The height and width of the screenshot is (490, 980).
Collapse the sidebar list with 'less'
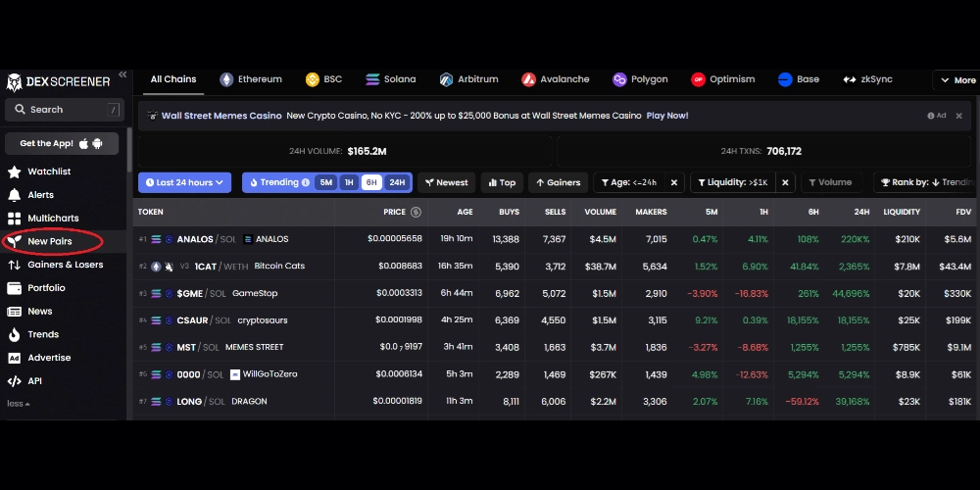(18, 404)
